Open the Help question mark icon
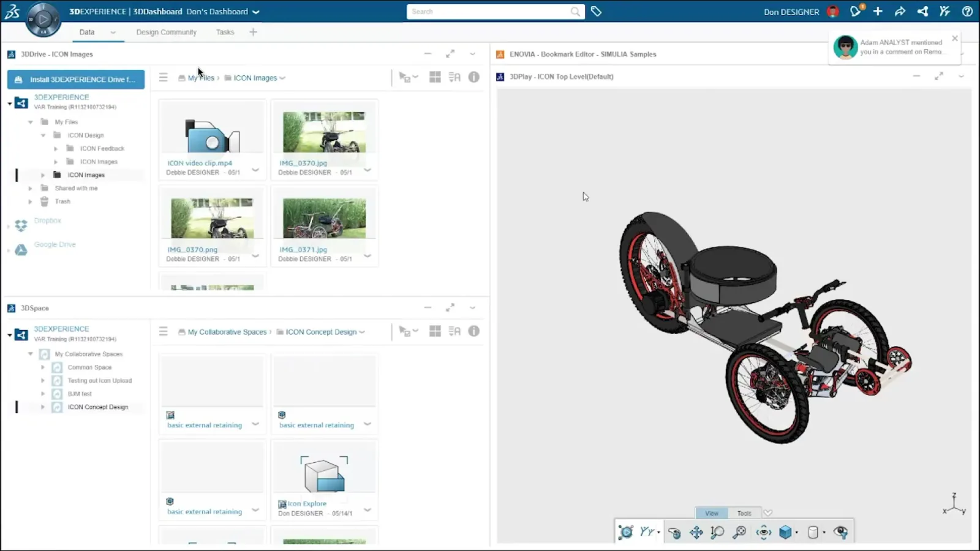The width and height of the screenshot is (980, 551). tap(967, 11)
